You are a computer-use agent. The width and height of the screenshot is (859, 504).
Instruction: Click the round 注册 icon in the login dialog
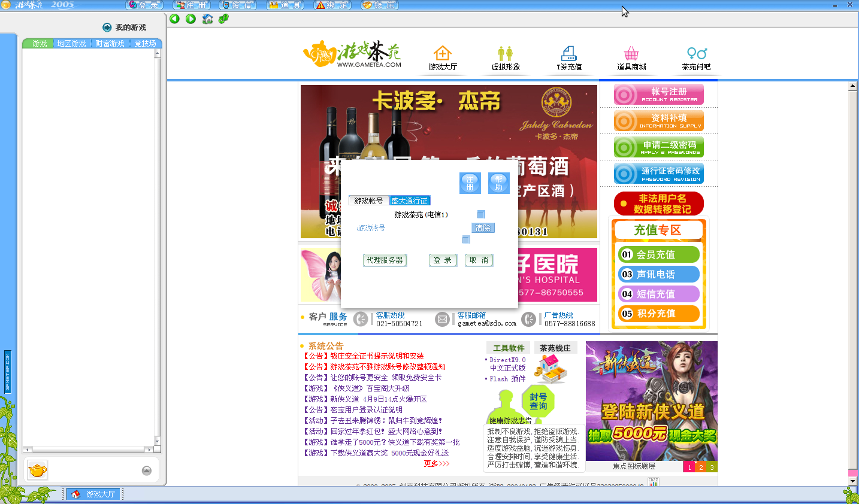470,183
